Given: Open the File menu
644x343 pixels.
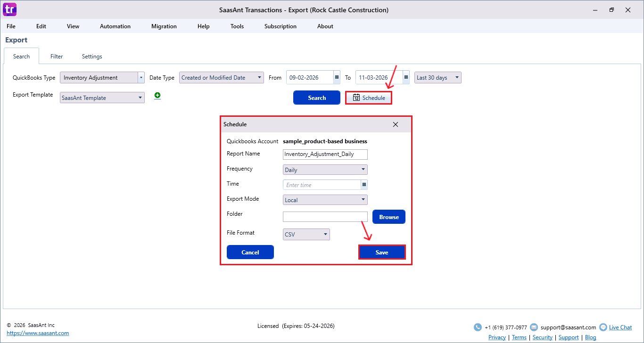Looking at the screenshot, I should coord(11,26).
